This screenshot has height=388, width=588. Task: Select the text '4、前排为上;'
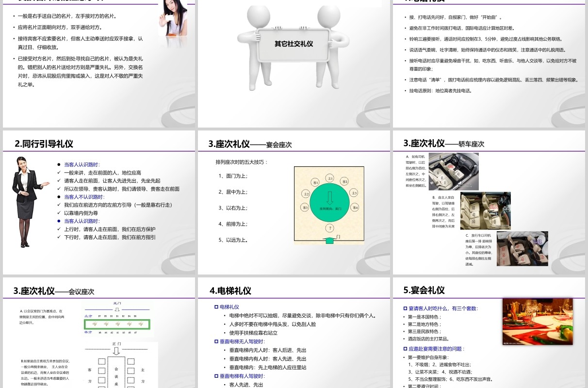[x=233, y=224]
